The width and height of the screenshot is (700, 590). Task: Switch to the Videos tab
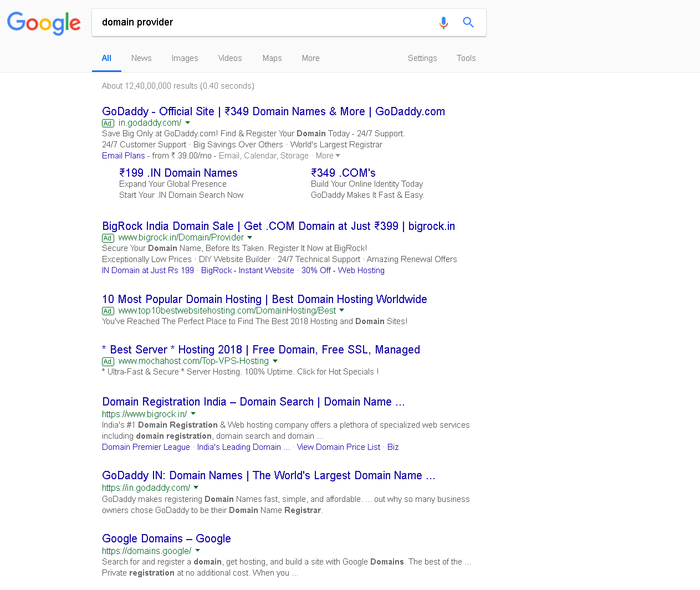(230, 58)
